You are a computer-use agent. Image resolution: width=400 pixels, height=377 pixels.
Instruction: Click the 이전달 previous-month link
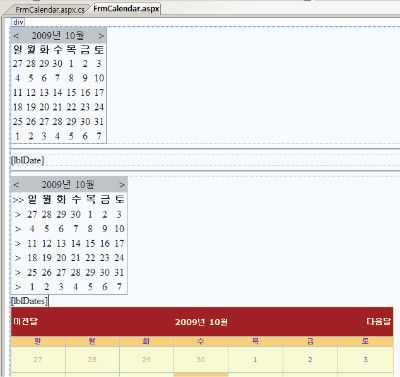[26, 321]
